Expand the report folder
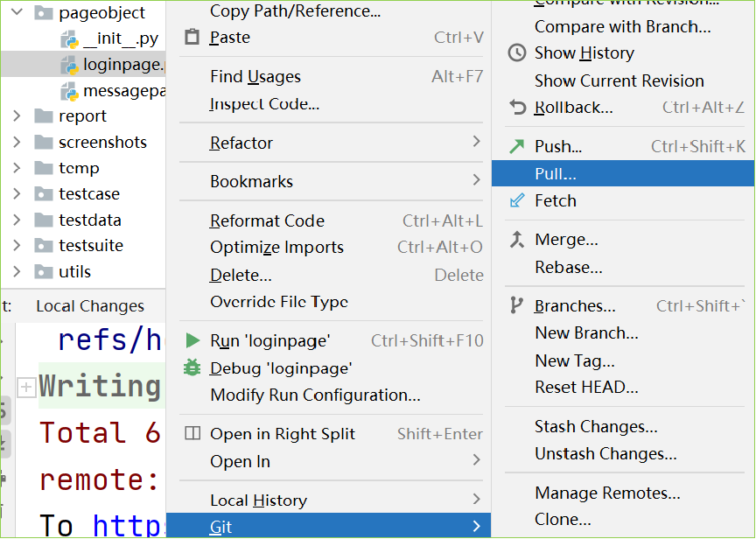 coord(17,116)
